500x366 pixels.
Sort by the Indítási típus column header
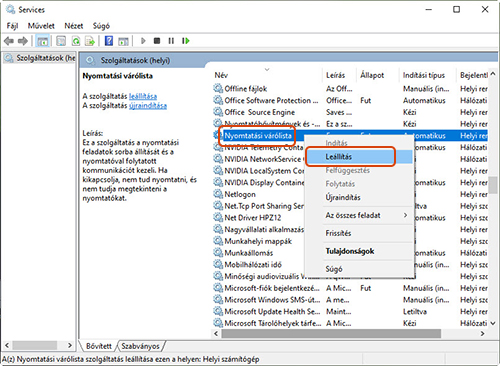pos(427,75)
